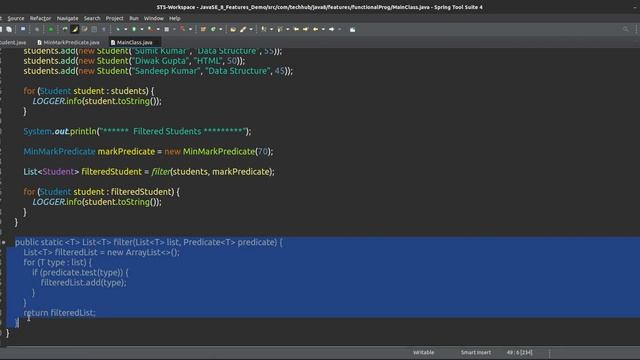The height and width of the screenshot is (360, 640).
Task: Switch to the MainClass.java tab
Action: click(x=134, y=42)
